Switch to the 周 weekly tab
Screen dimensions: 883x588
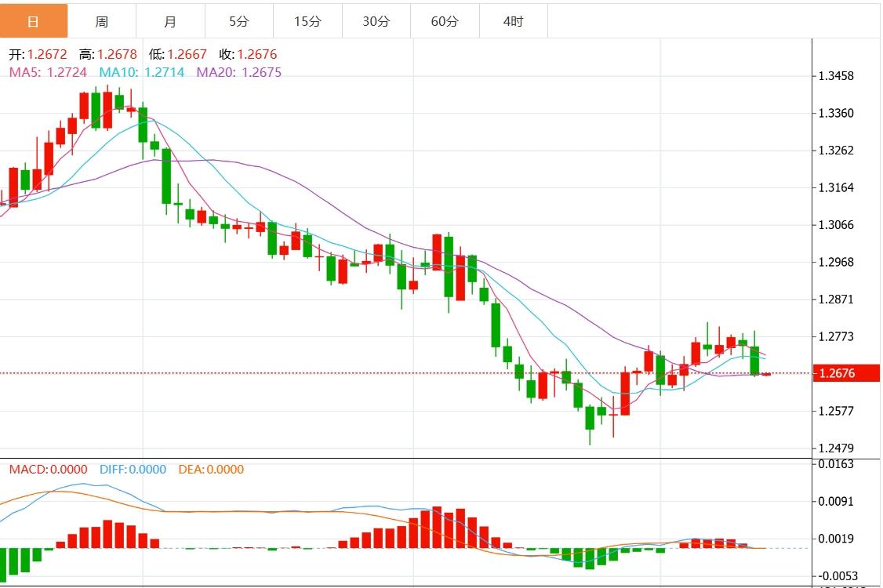(102, 21)
